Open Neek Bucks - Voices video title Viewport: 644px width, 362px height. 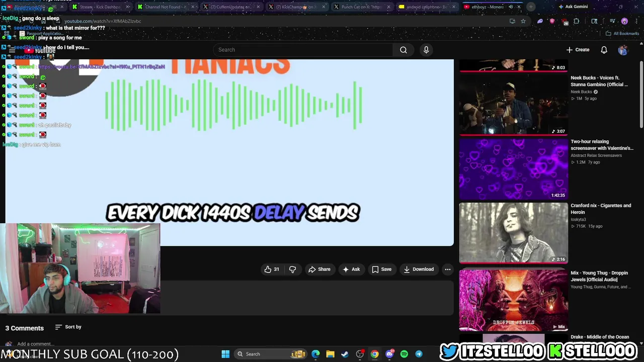coord(599,81)
